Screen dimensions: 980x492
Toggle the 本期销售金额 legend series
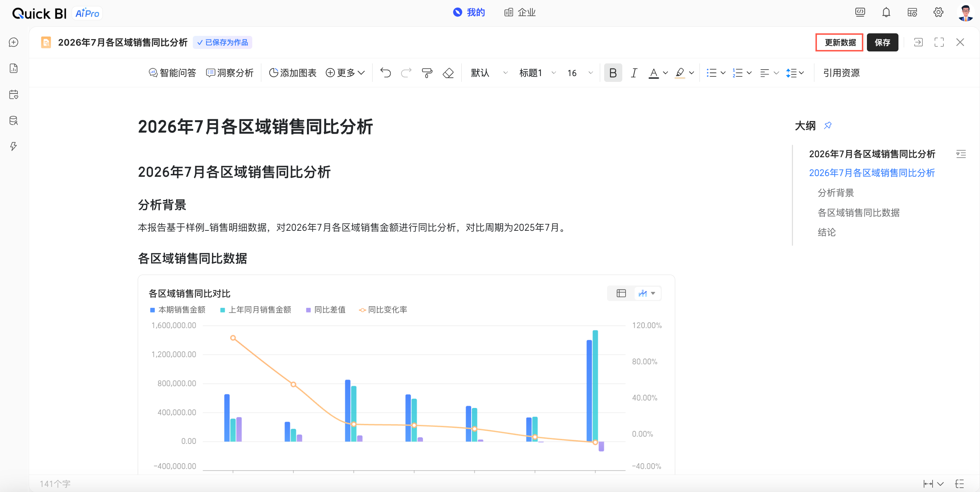coord(177,310)
